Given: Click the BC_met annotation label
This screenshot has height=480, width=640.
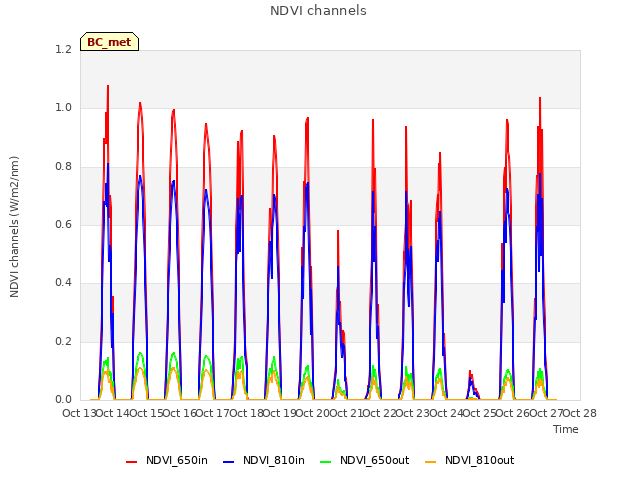Looking at the screenshot, I should [109, 42].
